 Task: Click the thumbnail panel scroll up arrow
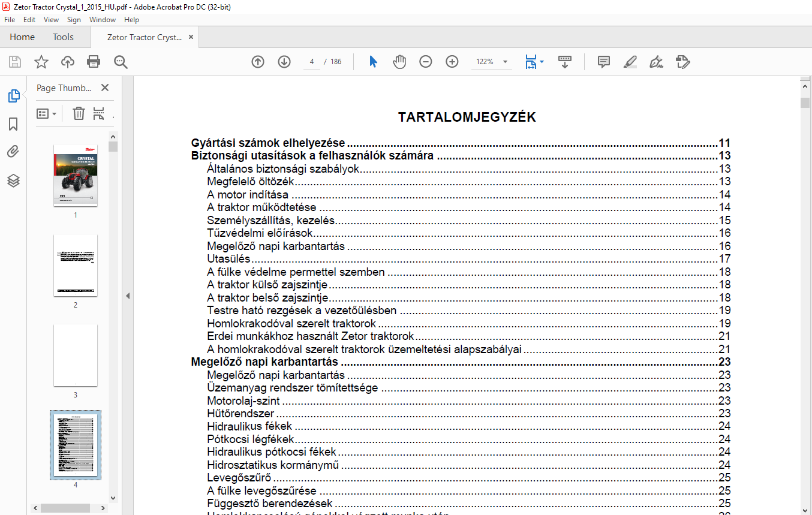pos(113,137)
